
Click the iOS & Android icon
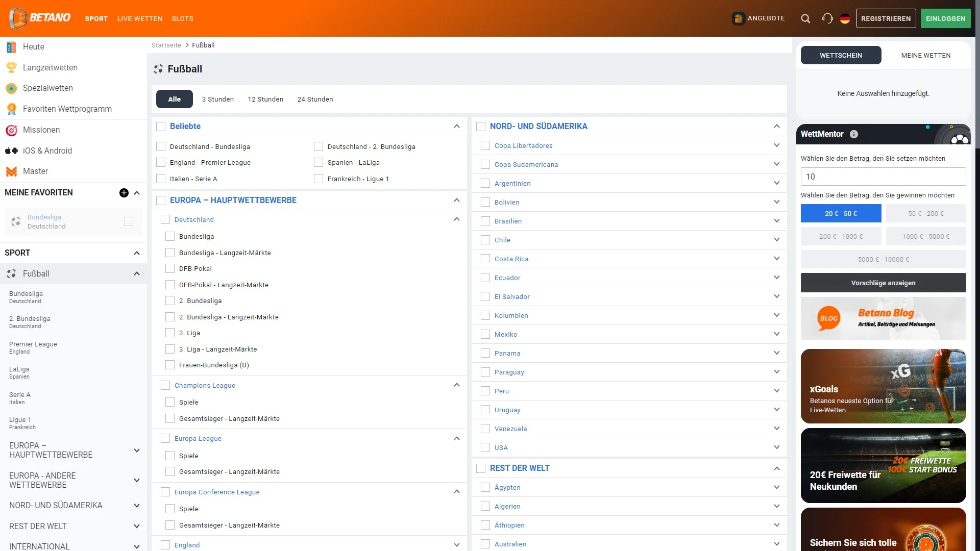coord(11,151)
